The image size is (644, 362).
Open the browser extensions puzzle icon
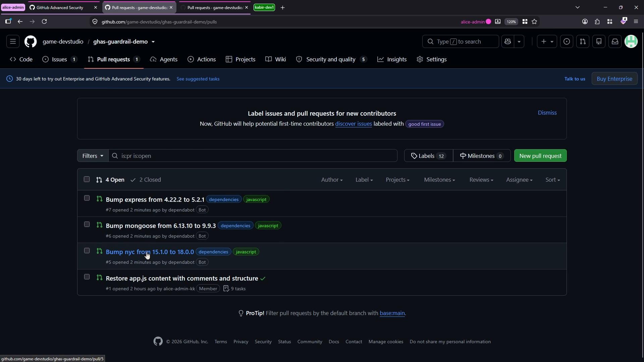tap(597, 21)
